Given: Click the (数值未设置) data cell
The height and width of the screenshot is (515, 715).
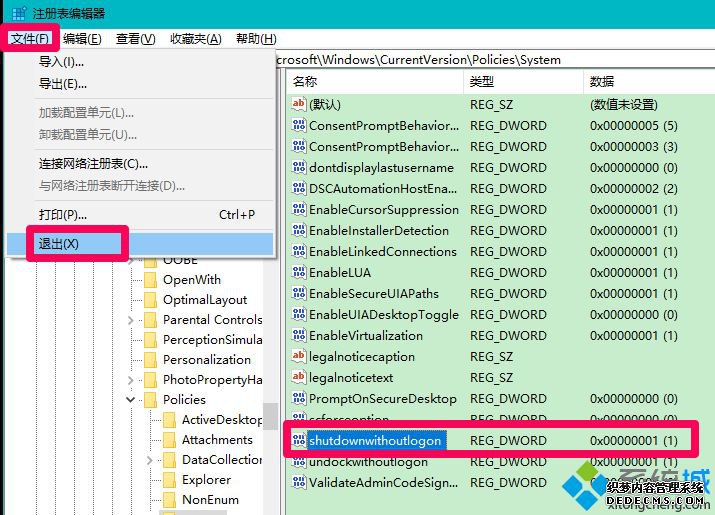Looking at the screenshot, I should click(623, 104).
